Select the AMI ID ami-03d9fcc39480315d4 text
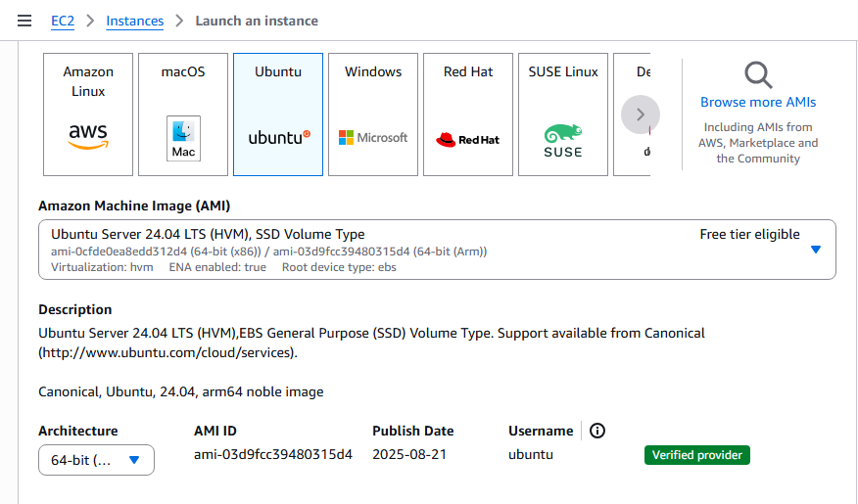Viewport: 858px width, 504px height. point(273,454)
